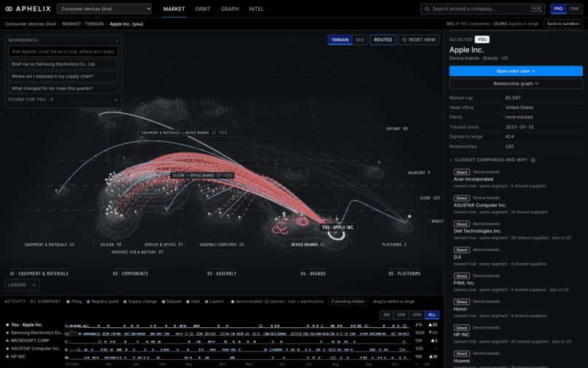Screen dimensions: 588x368
Task: Click RESET VIEW button
Action: 419,40
